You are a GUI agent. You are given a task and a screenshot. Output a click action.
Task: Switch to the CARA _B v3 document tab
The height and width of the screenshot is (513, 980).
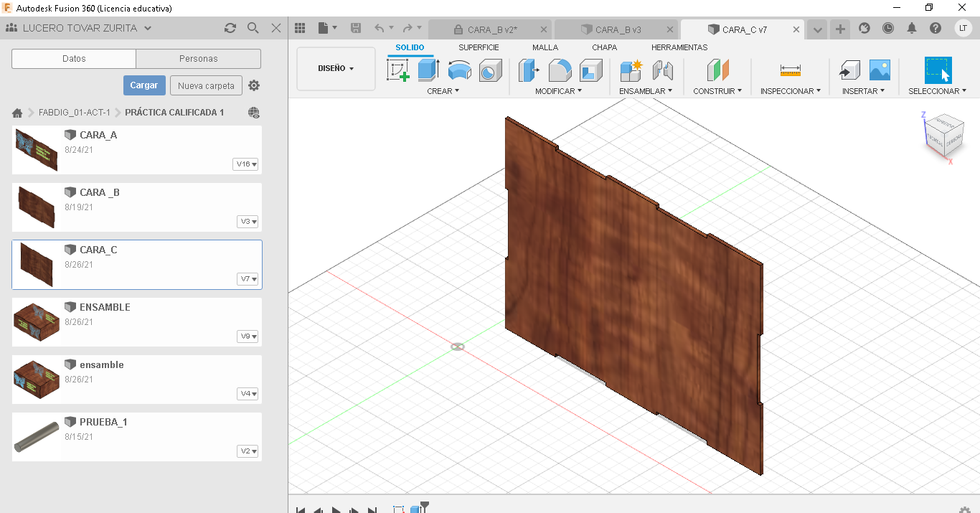[x=617, y=29]
